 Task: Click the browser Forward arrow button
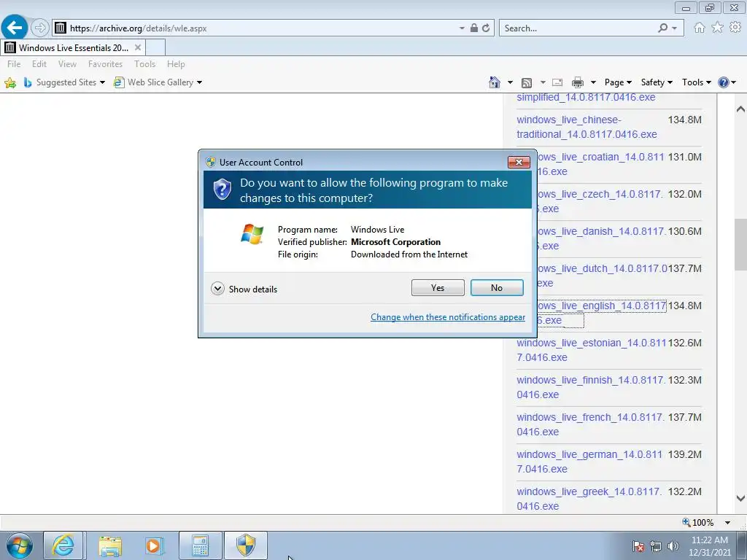pos(40,28)
